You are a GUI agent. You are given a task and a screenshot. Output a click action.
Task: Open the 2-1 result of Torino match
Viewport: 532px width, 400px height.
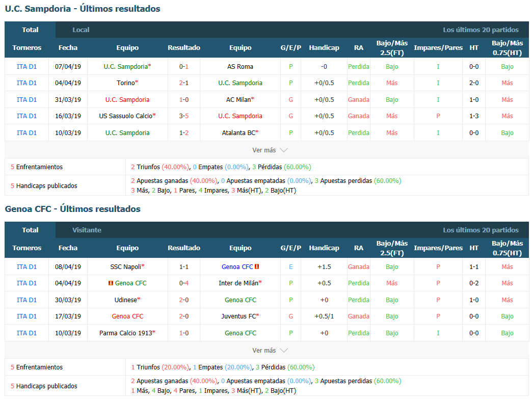coord(184,83)
